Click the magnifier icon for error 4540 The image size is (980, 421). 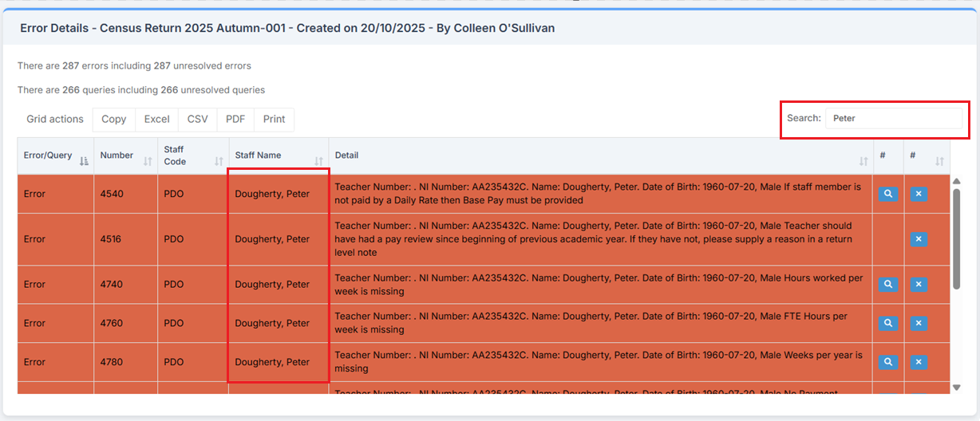pyautogui.click(x=888, y=194)
